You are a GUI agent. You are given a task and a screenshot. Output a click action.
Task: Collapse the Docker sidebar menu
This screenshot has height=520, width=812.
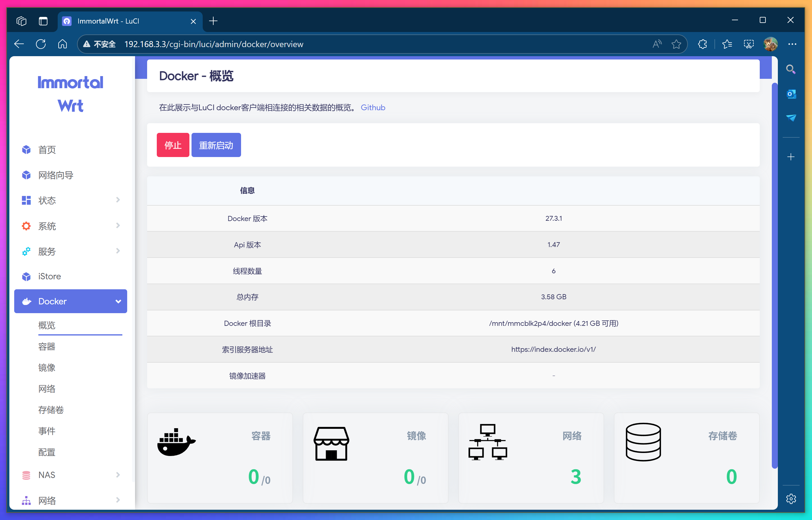click(118, 301)
